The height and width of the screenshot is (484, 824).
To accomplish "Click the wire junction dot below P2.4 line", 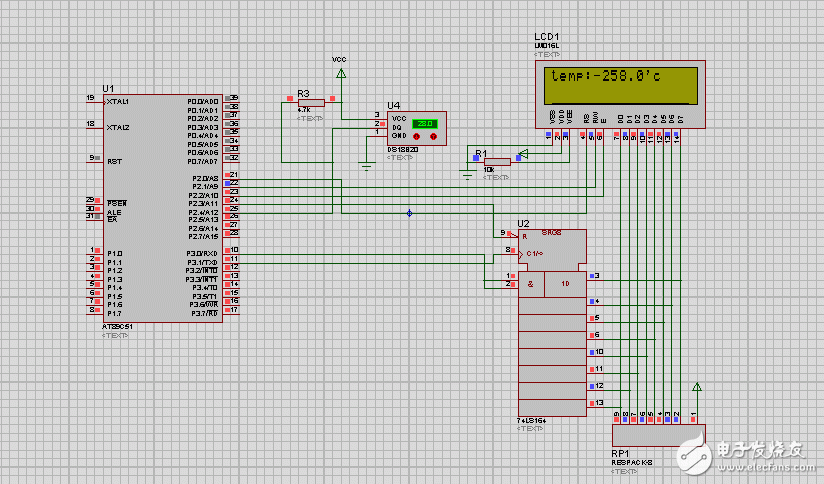I will 409,213.
